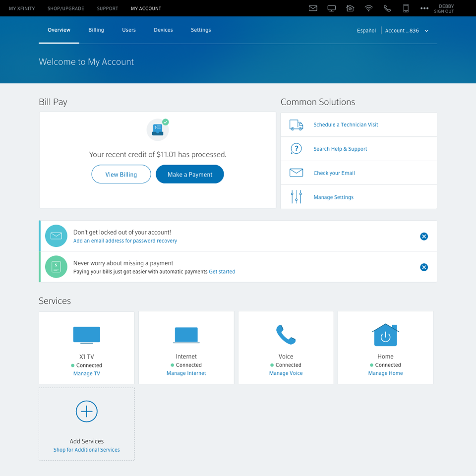Click the DEBBY user name
This screenshot has height=476, width=476.
pos(446,6)
